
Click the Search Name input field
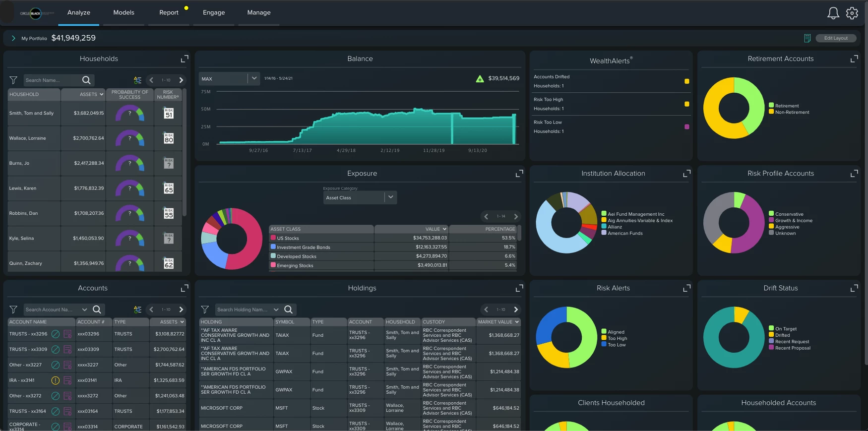point(52,80)
